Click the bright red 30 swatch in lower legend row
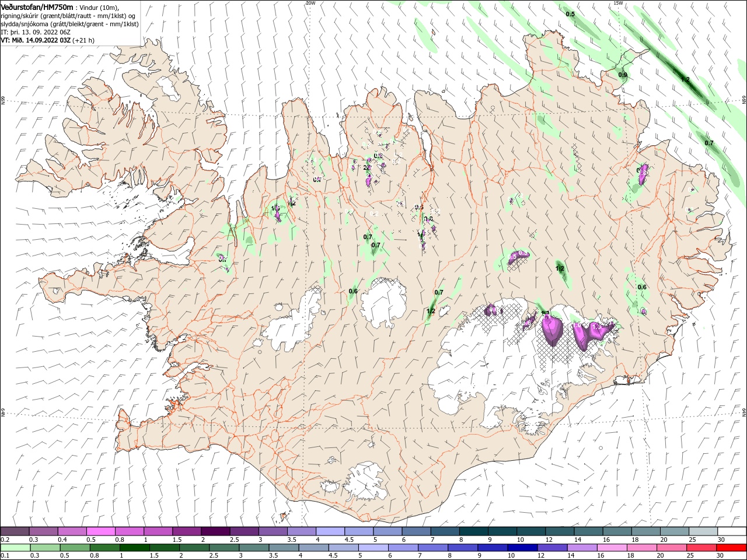 pyautogui.click(x=732, y=548)
